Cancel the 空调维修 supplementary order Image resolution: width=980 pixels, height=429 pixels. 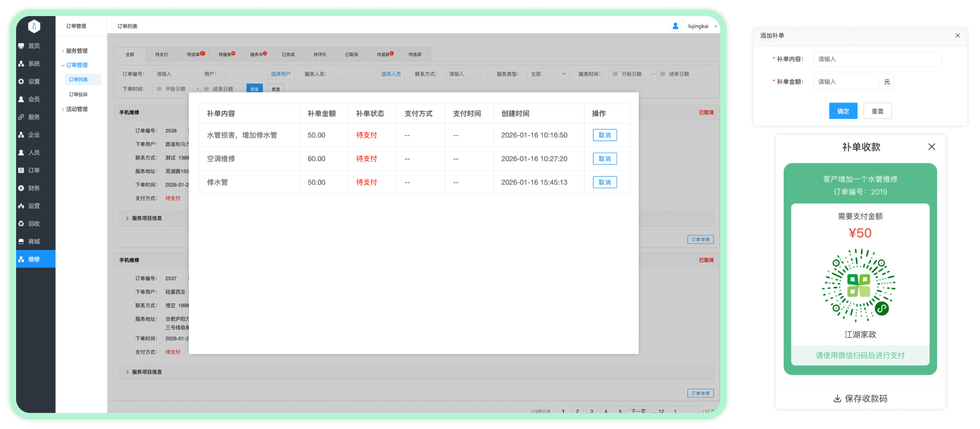tap(604, 159)
